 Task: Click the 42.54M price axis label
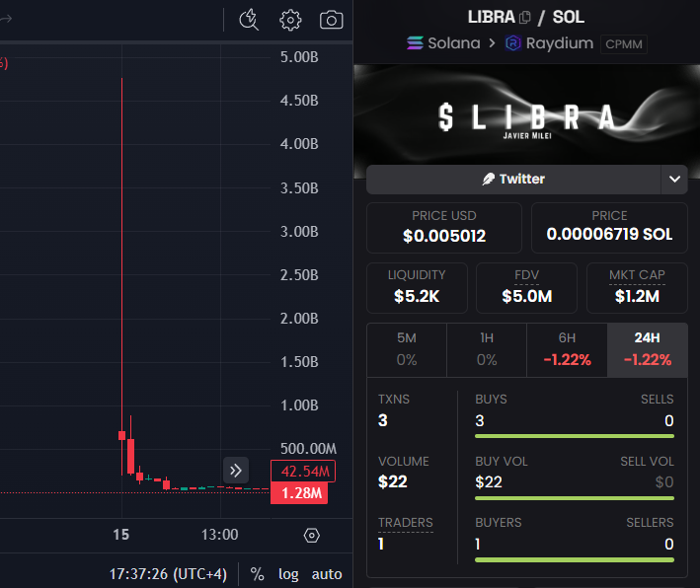point(303,472)
